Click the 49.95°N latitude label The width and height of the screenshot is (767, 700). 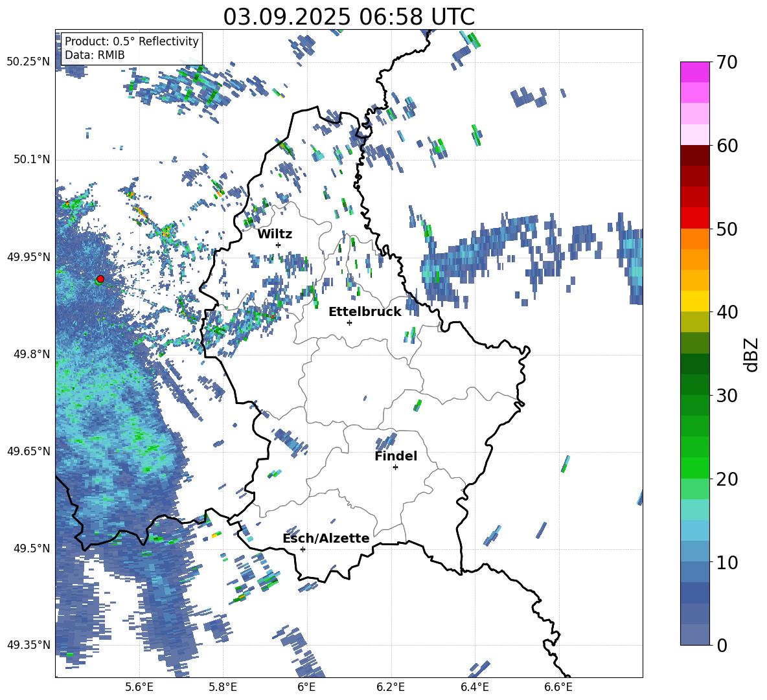[29, 257]
